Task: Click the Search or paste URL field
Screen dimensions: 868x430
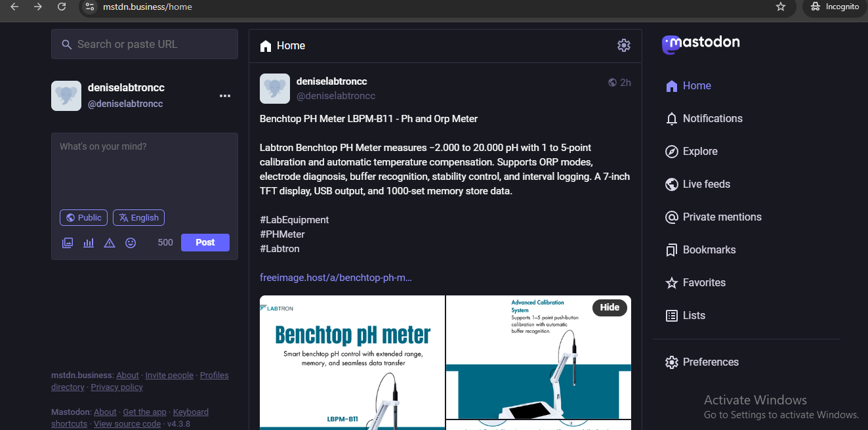Action: 151,45
